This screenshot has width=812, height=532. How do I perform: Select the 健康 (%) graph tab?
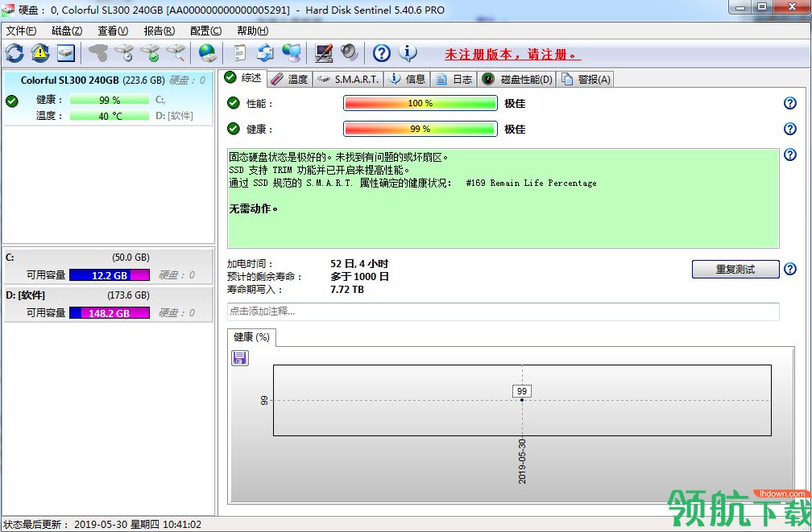(251, 337)
